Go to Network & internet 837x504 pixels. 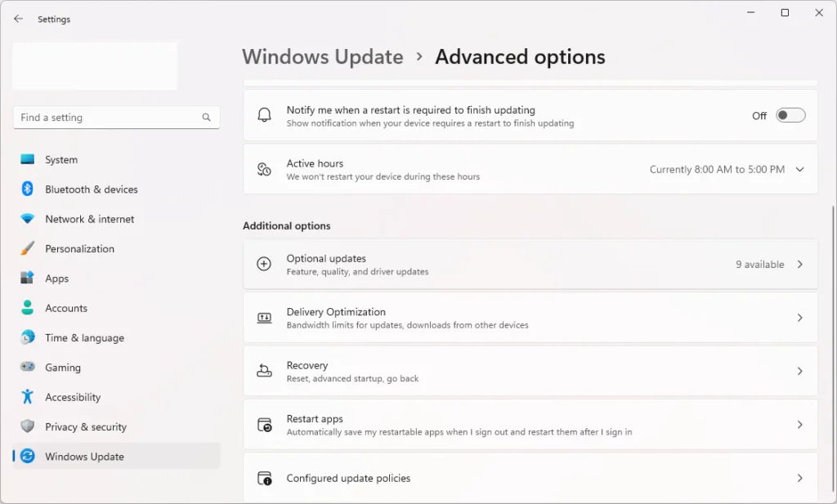pos(116,219)
